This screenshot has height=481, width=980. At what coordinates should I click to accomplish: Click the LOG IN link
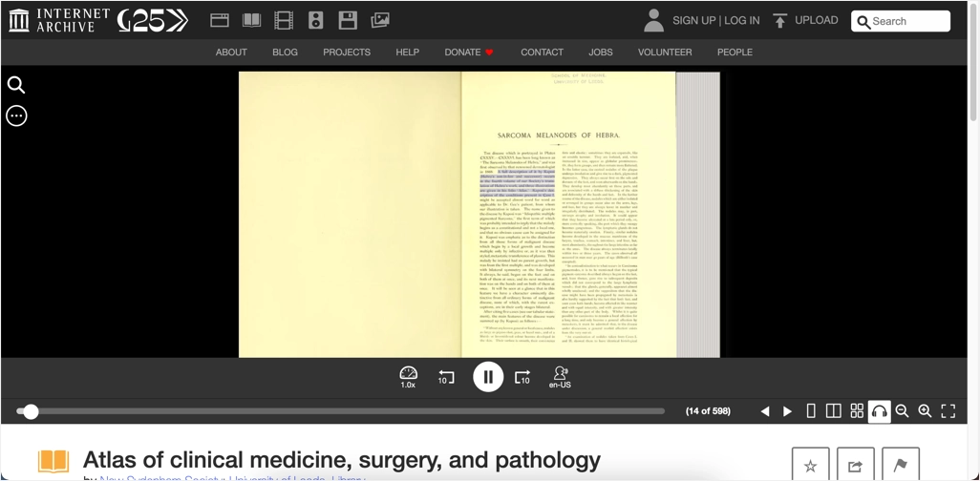point(742,21)
